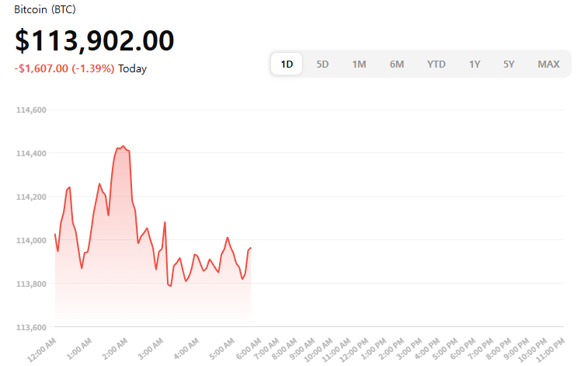Click the Today label beside the change
Screen dimensions: 588x366
[x=133, y=68]
